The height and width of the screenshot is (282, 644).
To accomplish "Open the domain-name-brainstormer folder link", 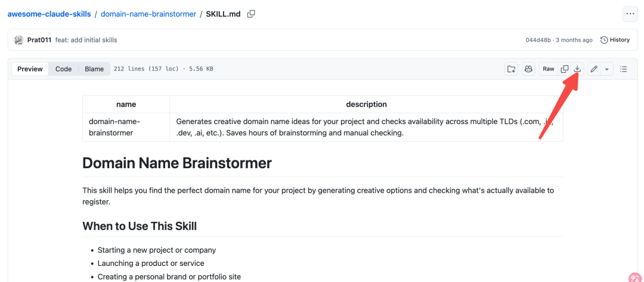I will click(x=148, y=14).
